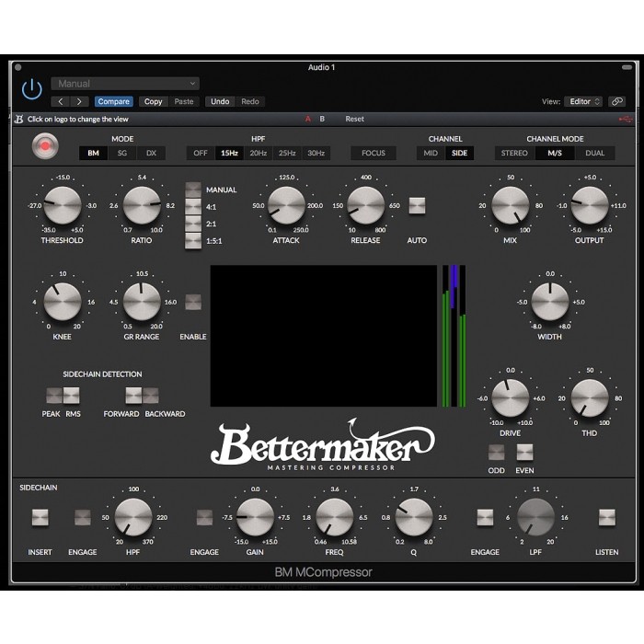Click the THRESHOLD knob
The image size is (644, 644).
click(63, 205)
